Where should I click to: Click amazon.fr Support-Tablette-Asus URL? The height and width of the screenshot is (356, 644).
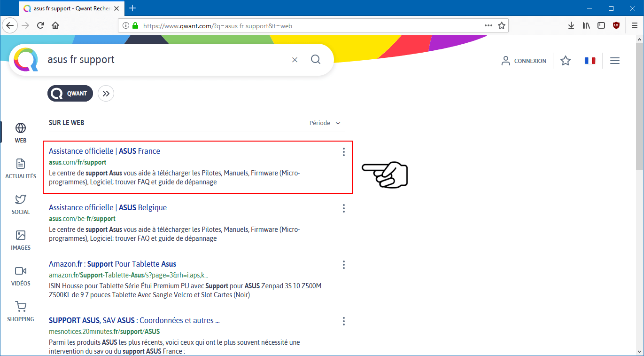coord(128,275)
